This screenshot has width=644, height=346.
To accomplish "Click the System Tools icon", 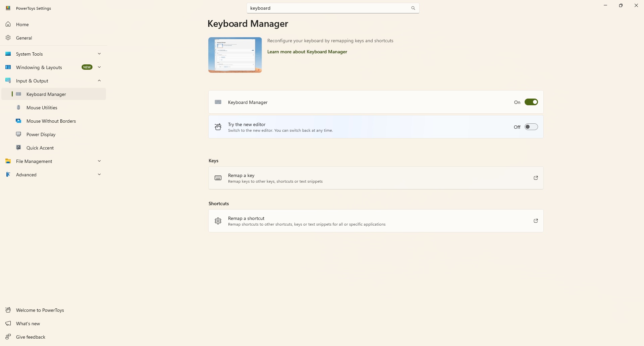I will point(8,54).
